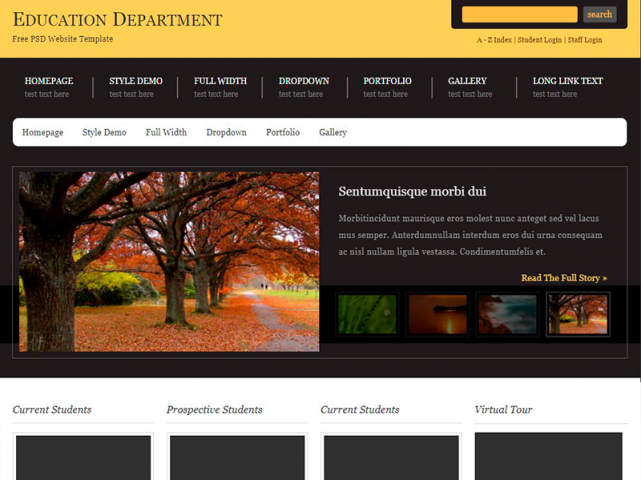This screenshot has height=480, width=641.
Task: Click the large autumn trees slider image
Action: 169,261
